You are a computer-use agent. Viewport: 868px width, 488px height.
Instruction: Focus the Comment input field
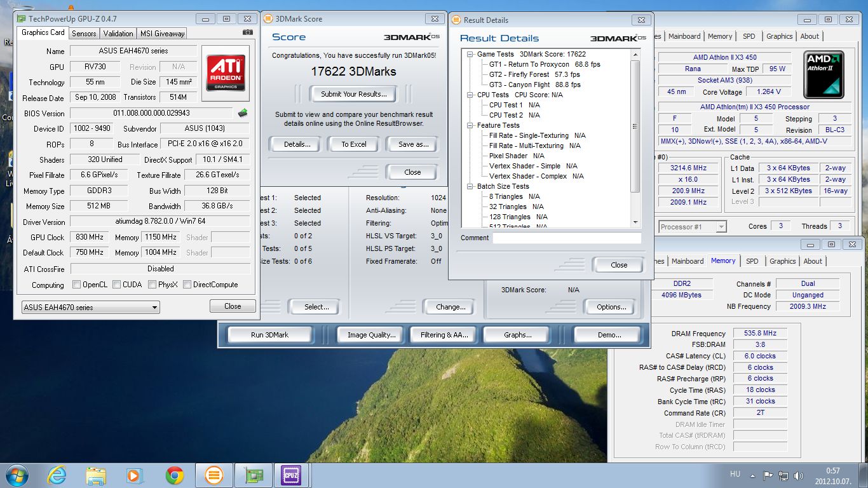coord(567,238)
